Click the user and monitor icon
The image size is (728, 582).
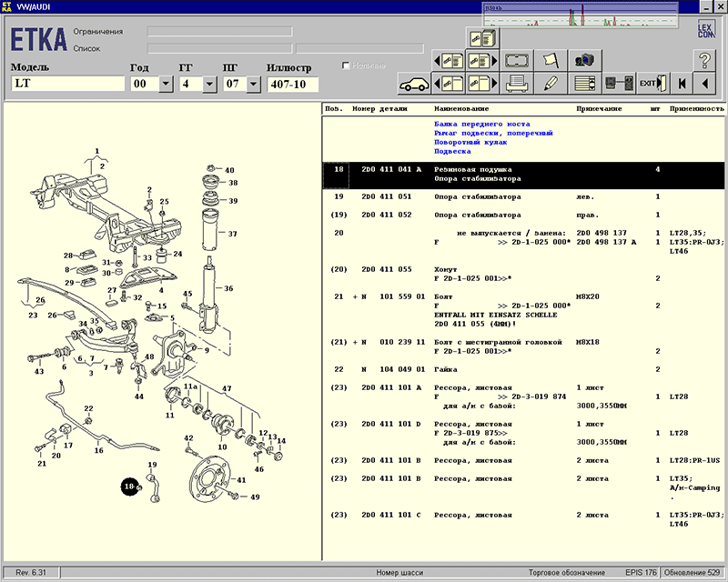[584, 60]
